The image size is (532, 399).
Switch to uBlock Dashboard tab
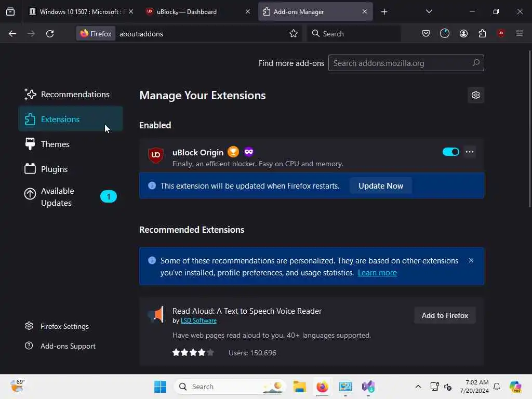point(198,11)
